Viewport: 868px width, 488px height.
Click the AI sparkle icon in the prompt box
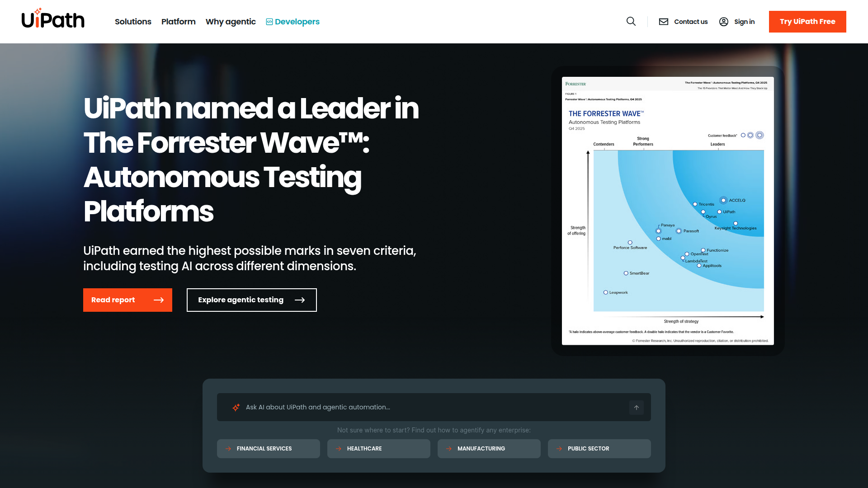coord(236,407)
